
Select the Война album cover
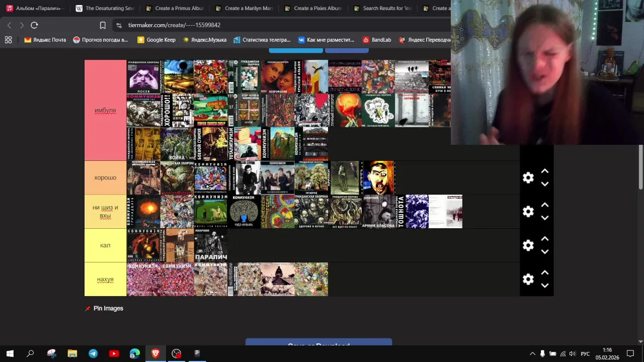point(177,144)
